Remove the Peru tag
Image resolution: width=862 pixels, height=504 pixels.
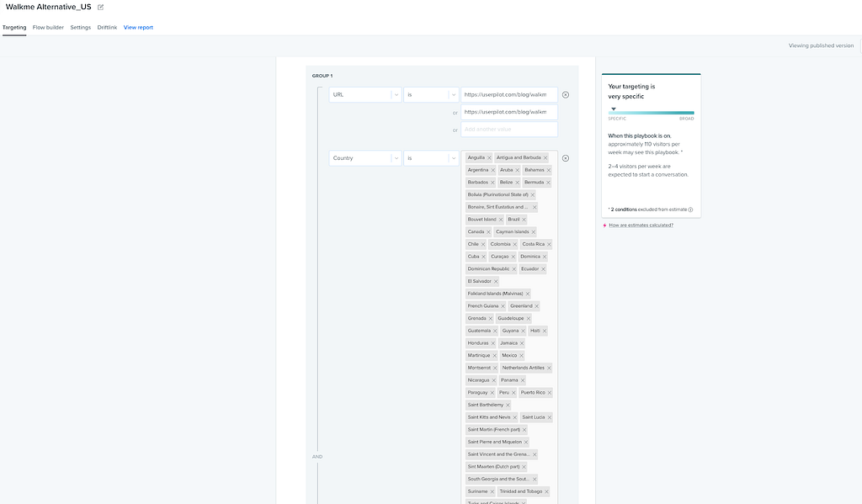pos(513,392)
